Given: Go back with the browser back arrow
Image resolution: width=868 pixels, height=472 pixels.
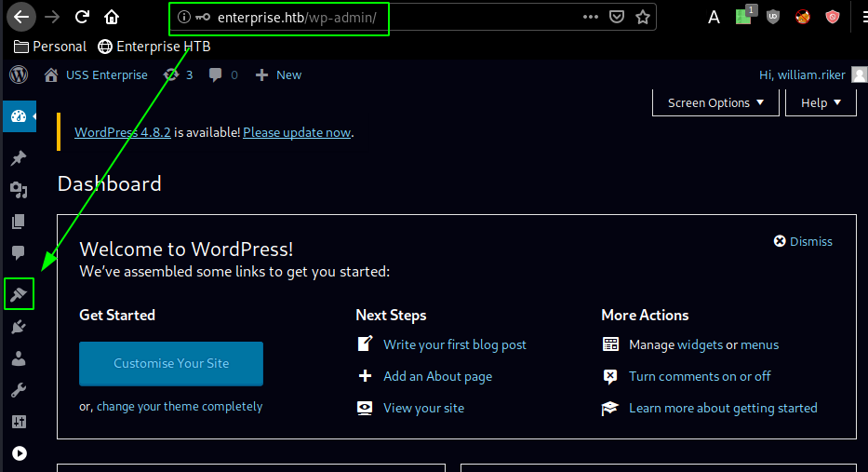Looking at the screenshot, I should click(x=21, y=17).
